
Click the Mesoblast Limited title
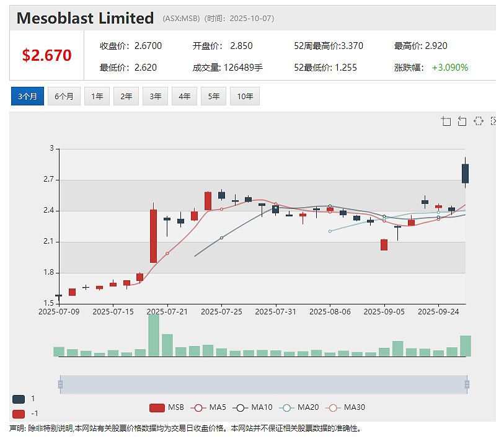click(x=85, y=18)
